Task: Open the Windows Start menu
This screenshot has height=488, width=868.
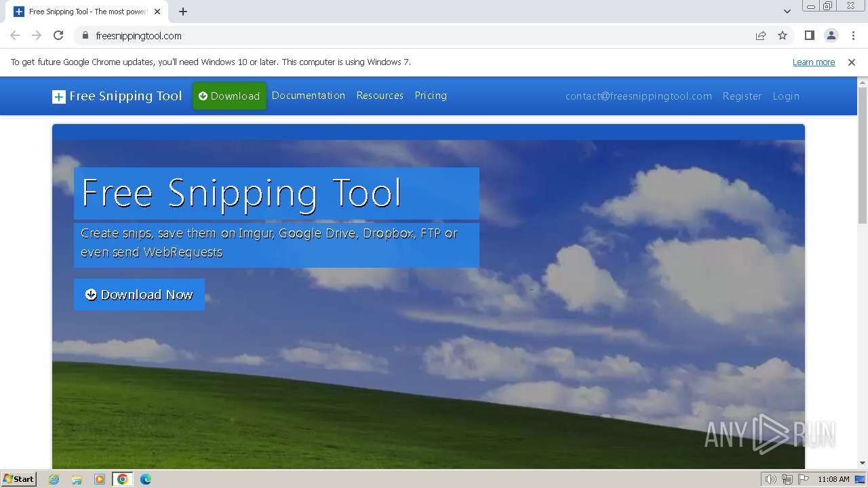Action: click(x=18, y=479)
